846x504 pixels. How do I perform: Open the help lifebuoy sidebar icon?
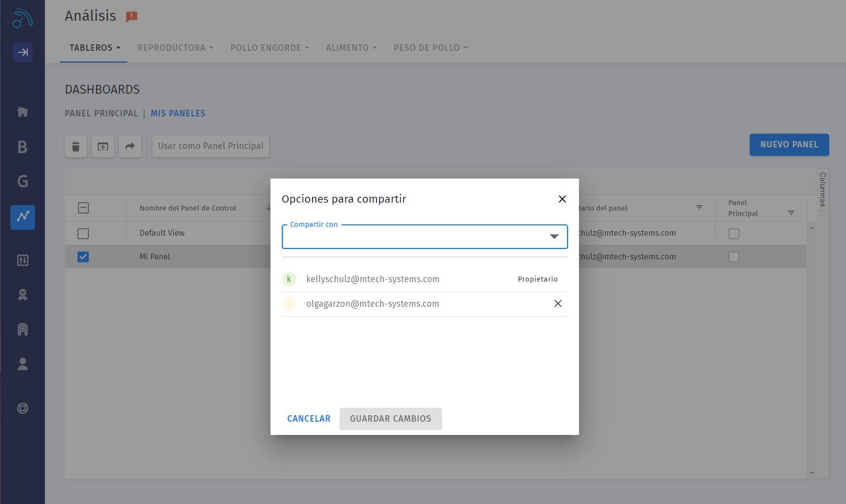tap(23, 408)
